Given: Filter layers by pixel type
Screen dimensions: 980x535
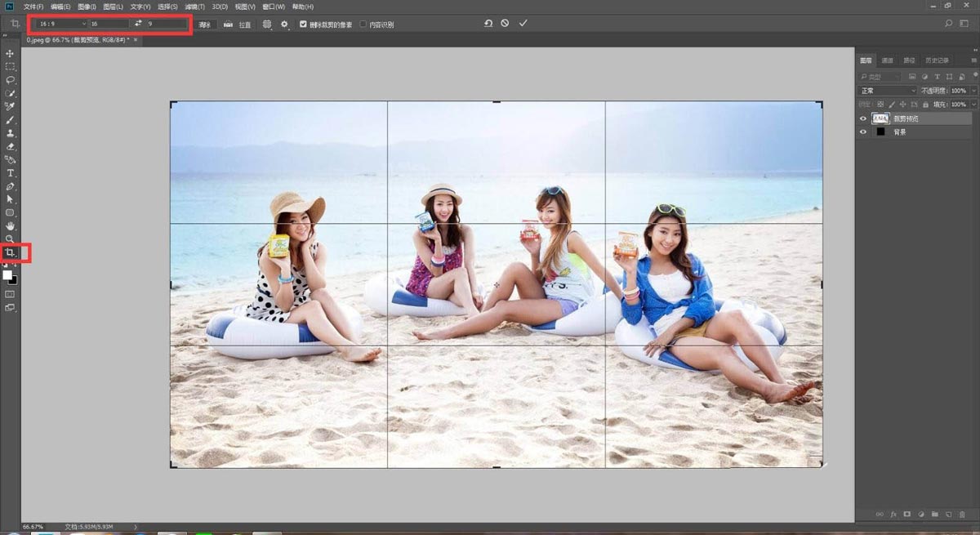Looking at the screenshot, I should [911, 77].
